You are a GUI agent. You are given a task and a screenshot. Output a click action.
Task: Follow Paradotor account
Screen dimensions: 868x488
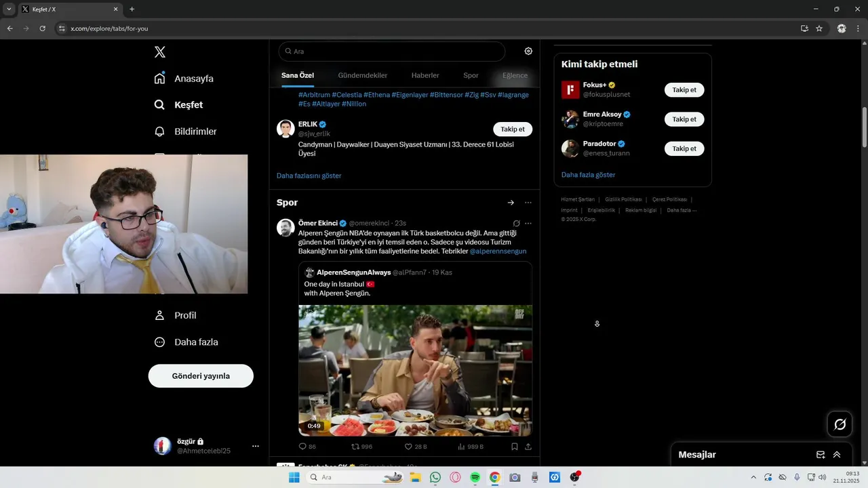[684, 148]
